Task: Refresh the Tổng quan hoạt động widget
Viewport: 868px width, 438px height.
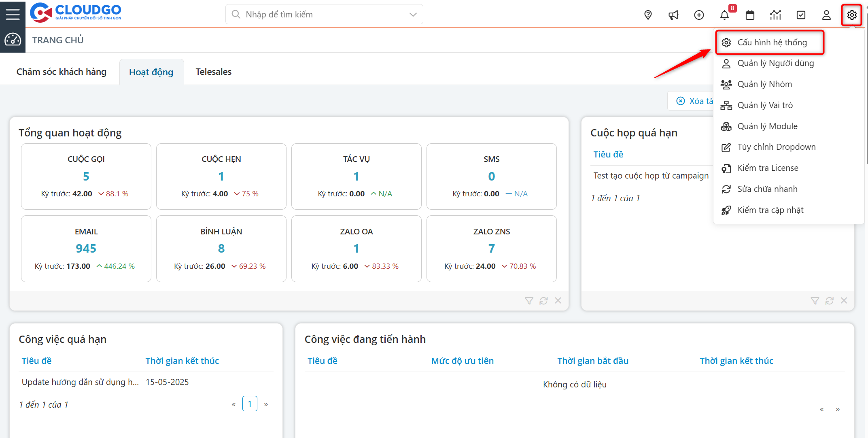Action: [x=543, y=300]
